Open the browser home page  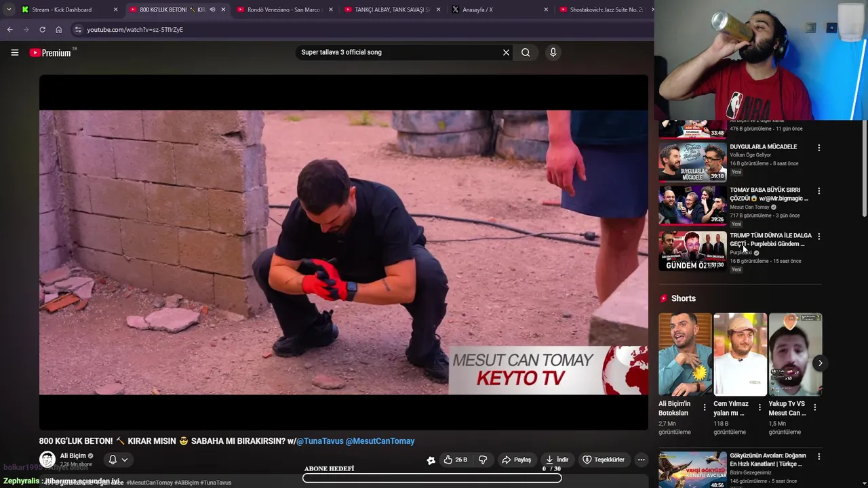pyautogui.click(x=58, y=30)
